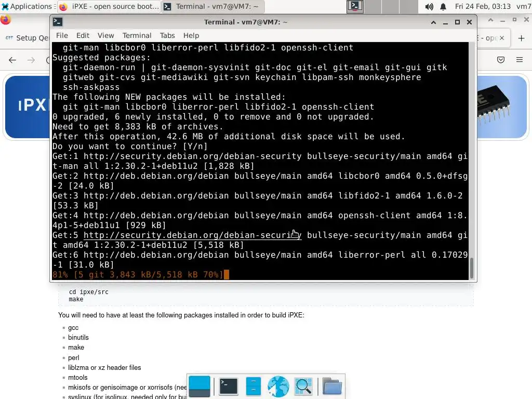This screenshot has height=399, width=532.
Task: Click the Save to Pocket icon in Firefox
Action: [x=501, y=60]
